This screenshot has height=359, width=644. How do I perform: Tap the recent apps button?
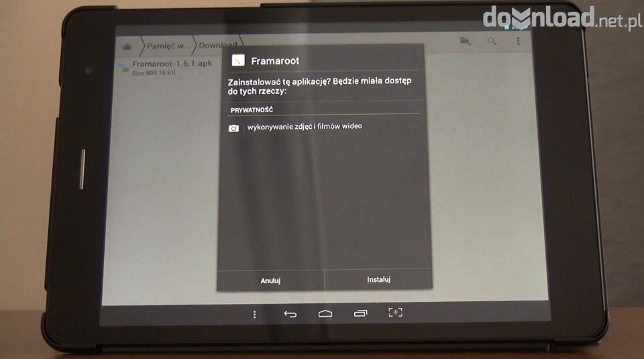tap(361, 313)
